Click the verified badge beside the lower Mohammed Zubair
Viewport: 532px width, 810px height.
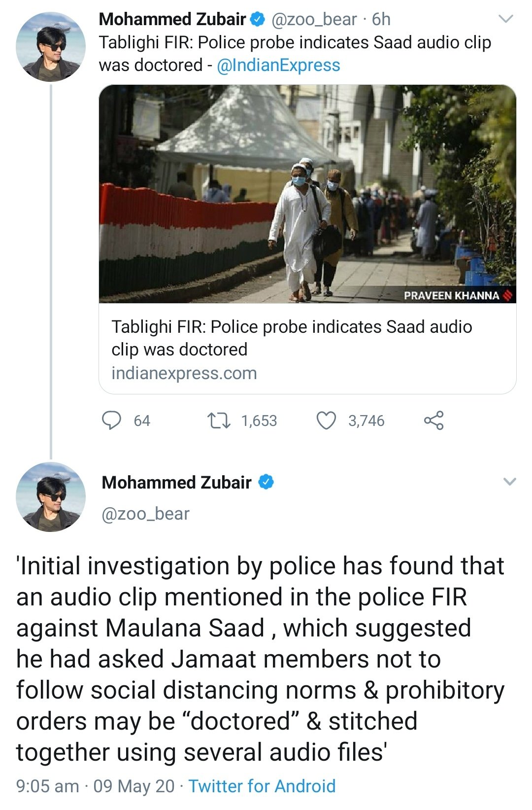click(x=266, y=482)
